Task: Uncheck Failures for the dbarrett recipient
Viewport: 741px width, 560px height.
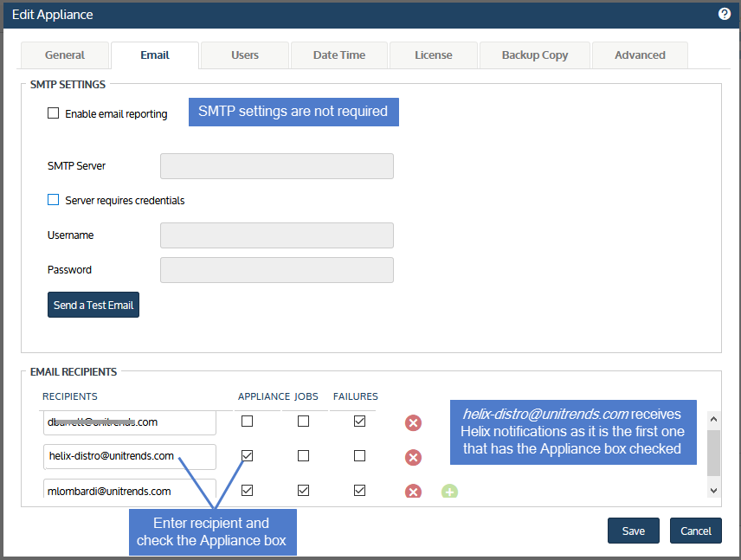Action: [359, 422]
